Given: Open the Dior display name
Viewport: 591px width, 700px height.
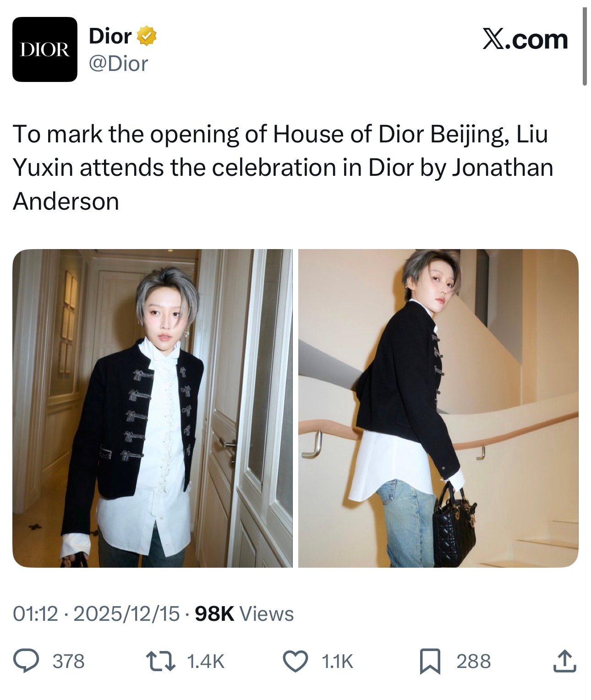Looking at the screenshot, I should tap(110, 36).
